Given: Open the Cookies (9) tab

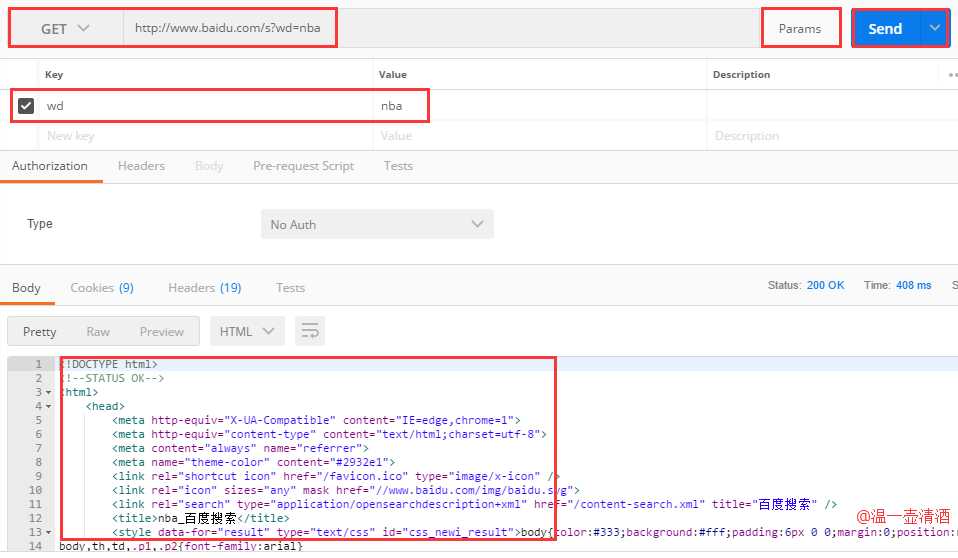Looking at the screenshot, I should pos(102,288).
